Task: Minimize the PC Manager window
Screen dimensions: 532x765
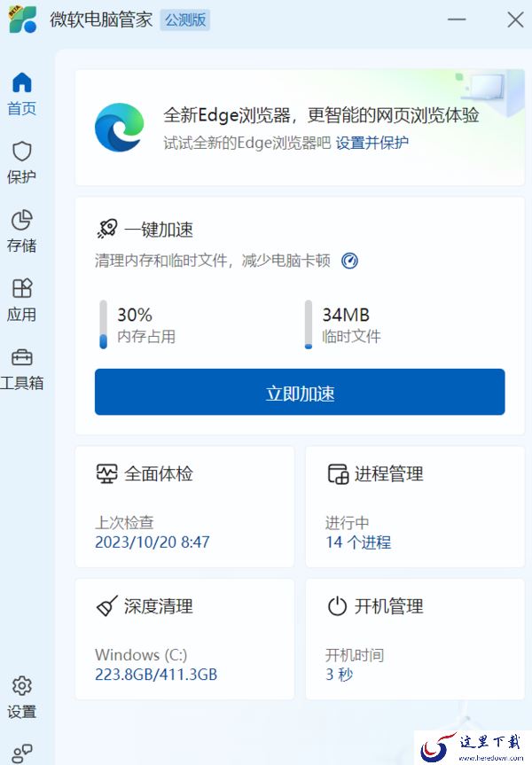Action: click(x=457, y=20)
